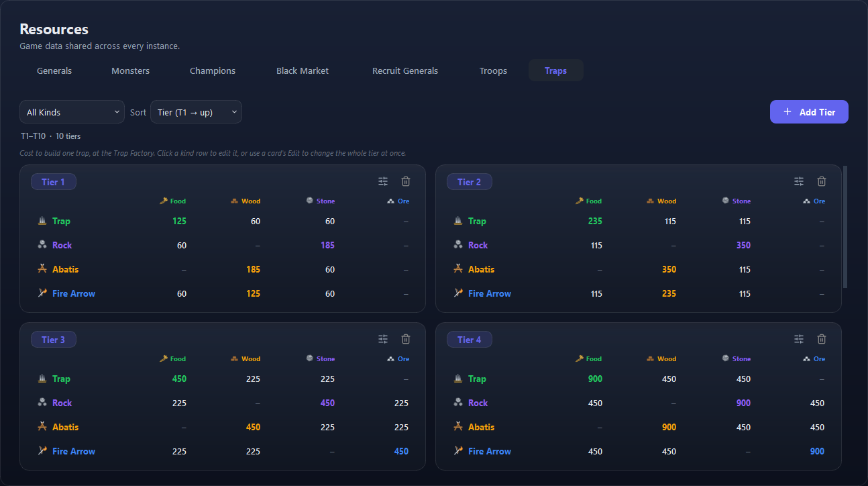
Task: Select the Traps tab
Action: (555, 70)
